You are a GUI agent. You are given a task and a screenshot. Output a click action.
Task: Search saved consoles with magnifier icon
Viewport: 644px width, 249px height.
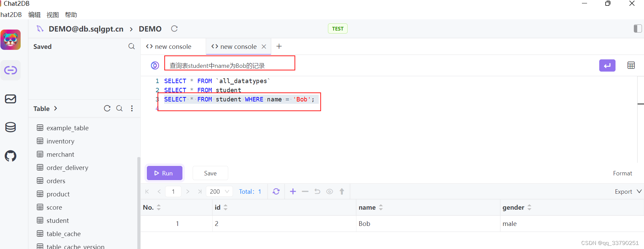132,46
